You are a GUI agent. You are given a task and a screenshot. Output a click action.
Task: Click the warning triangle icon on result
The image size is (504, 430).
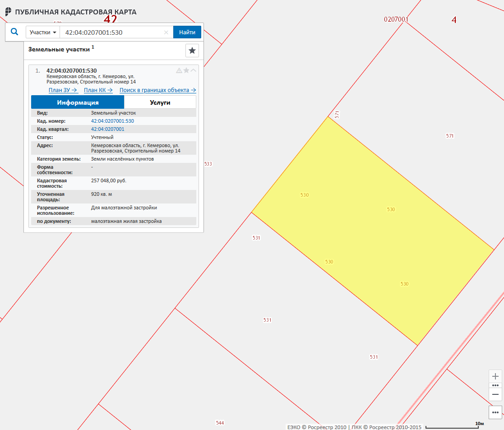tap(179, 70)
